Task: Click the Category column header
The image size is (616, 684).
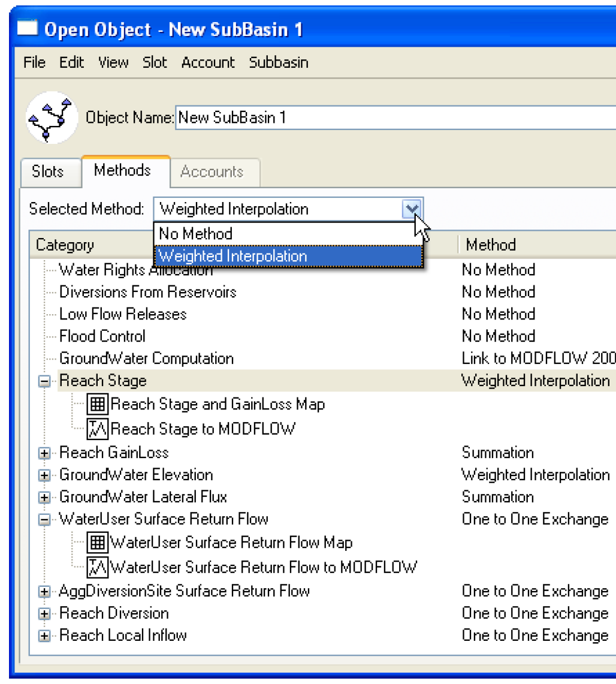Action: 65,245
